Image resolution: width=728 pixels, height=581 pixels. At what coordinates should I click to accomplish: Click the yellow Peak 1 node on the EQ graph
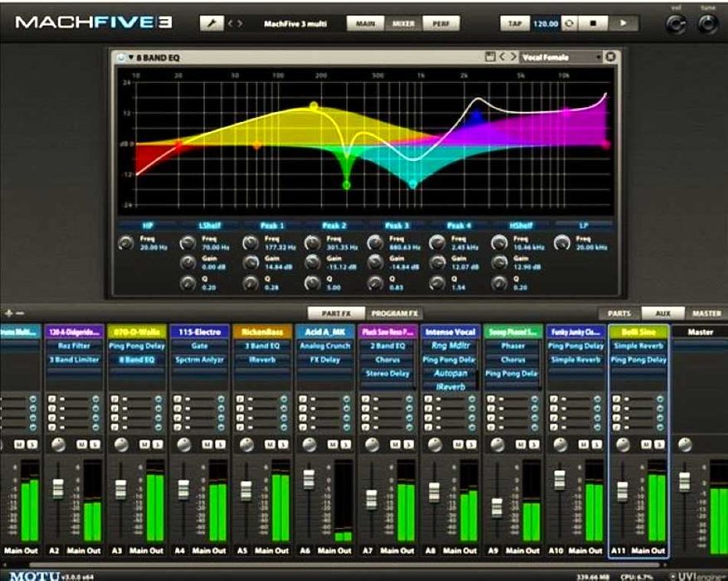click(x=314, y=106)
